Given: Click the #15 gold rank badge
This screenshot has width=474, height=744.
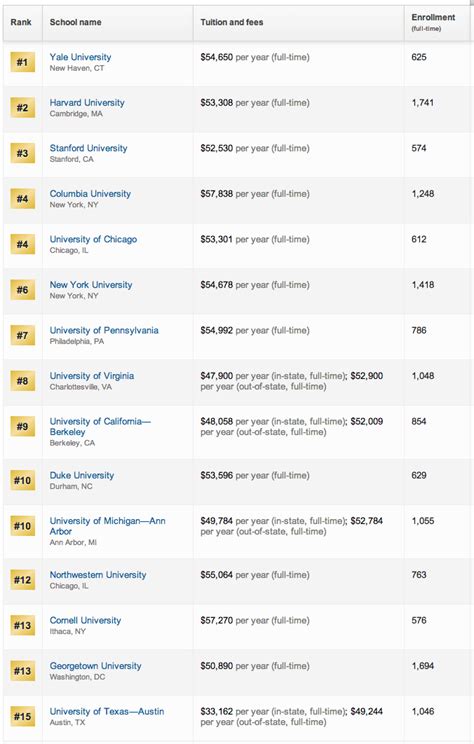Looking at the screenshot, I should pos(22,716).
